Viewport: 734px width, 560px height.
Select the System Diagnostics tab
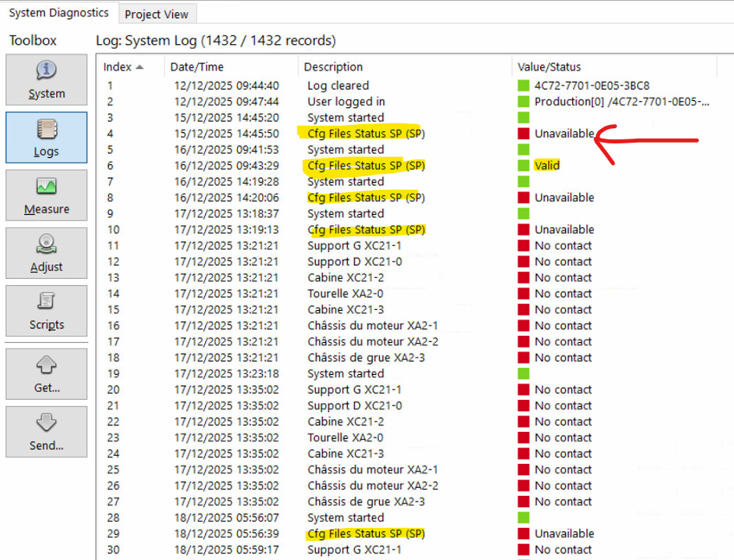[x=58, y=13]
